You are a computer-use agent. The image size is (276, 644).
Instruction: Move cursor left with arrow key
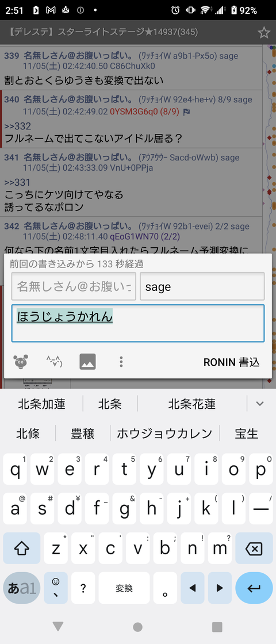tap(193, 588)
